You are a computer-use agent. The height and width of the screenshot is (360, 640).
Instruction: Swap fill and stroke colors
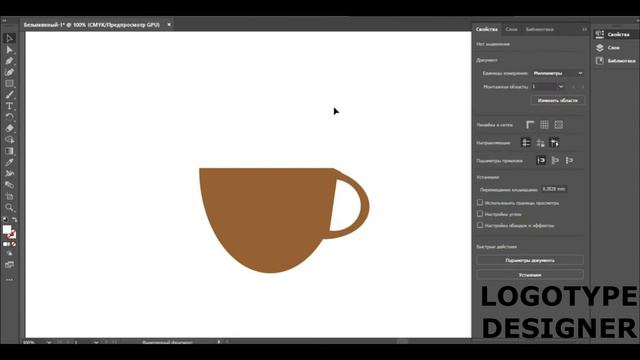click(x=14, y=220)
